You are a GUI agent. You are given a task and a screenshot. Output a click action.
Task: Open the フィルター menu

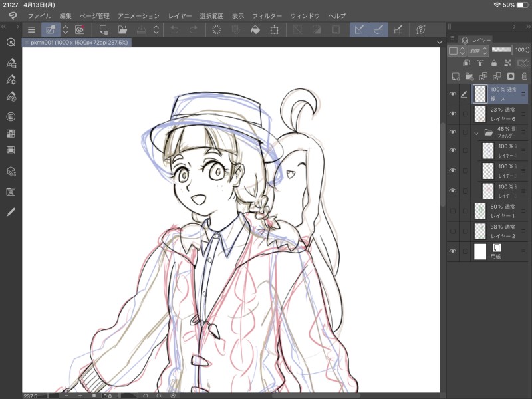click(x=267, y=15)
